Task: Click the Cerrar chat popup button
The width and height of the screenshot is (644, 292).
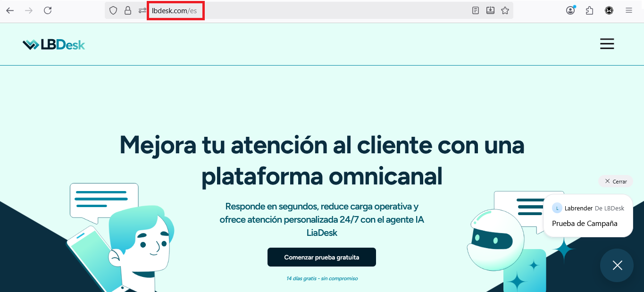Action: pos(616,181)
